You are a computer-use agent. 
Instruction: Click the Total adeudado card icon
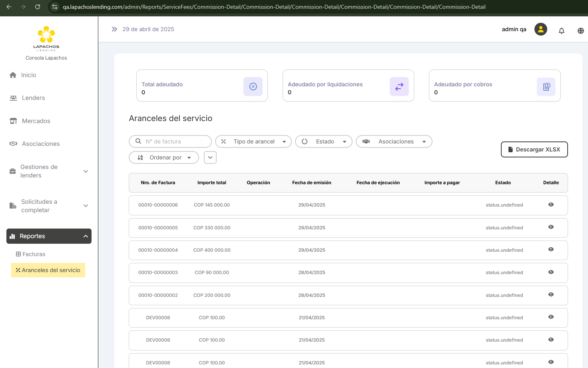coord(253,86)
